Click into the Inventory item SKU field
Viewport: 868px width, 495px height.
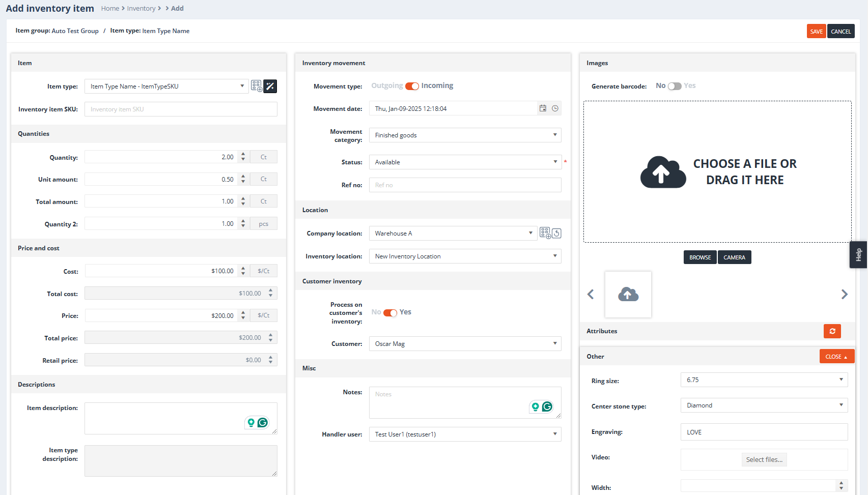coord(181,109)
